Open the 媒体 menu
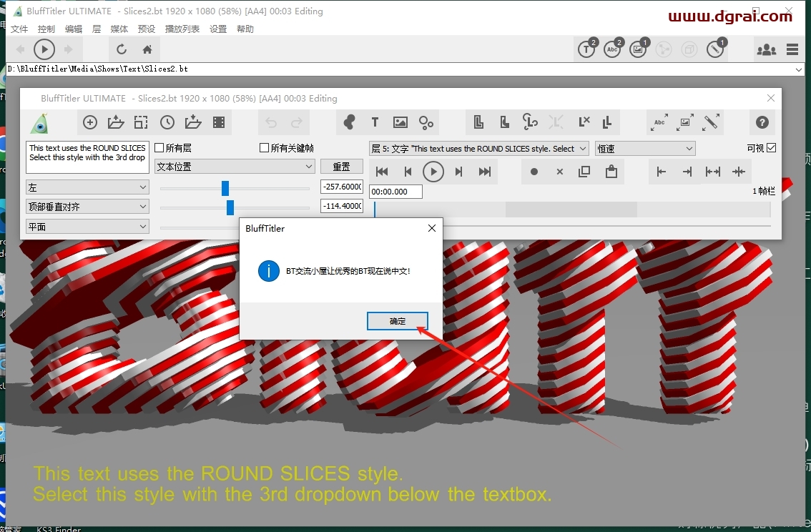The width and height of the screenshot is (811, 532). tap(119, 29)
